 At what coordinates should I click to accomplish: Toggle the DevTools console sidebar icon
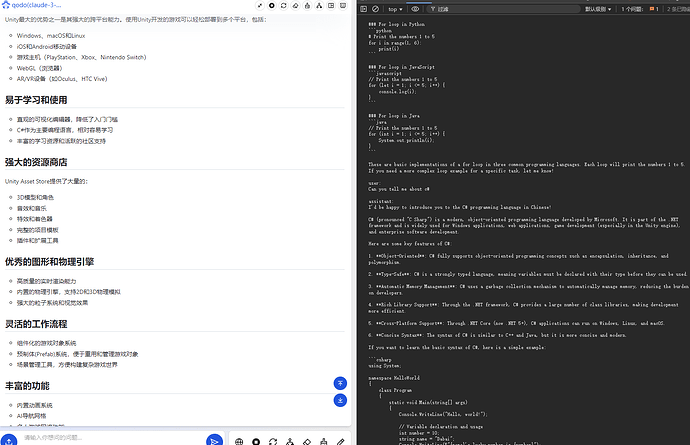tap(363, 9)
